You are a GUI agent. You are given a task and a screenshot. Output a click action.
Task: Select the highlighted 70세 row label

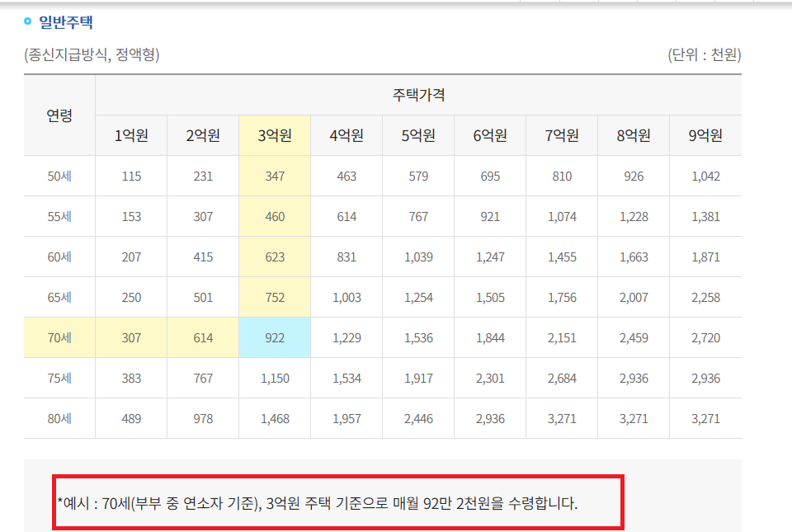point(59,337)
